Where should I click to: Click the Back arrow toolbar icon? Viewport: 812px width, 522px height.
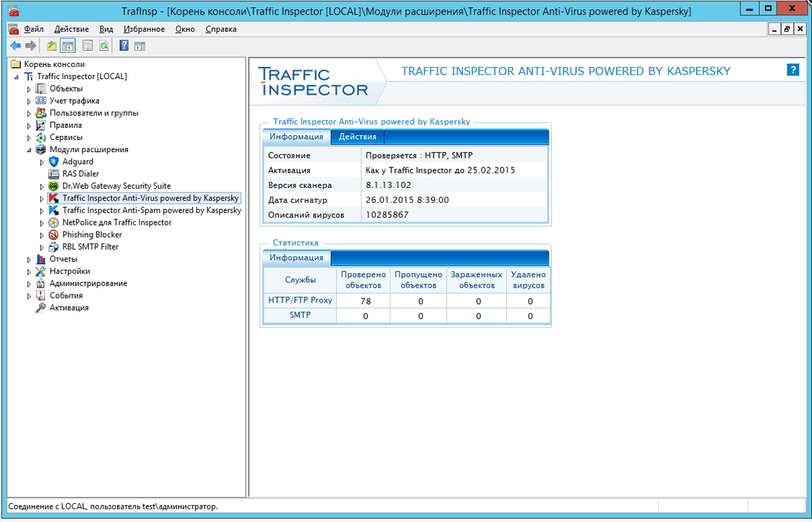pyautogui.click(x=15, y=46)
